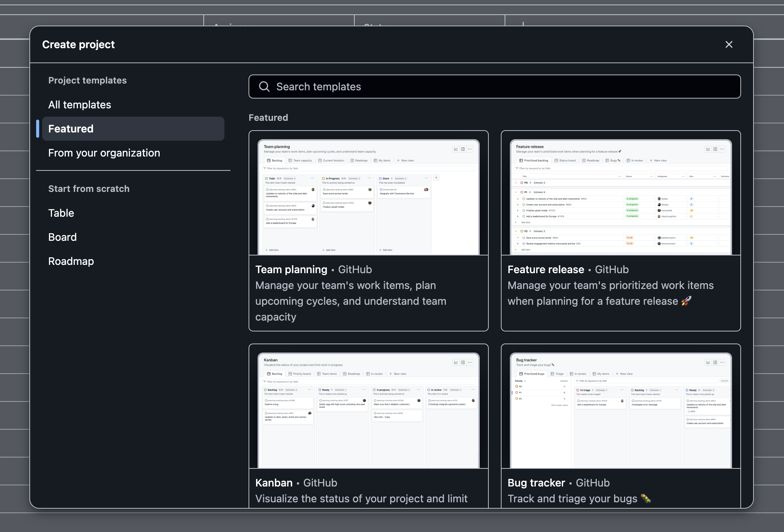
Task: Click the Team planning title text
Action: [x=291, y=269]
